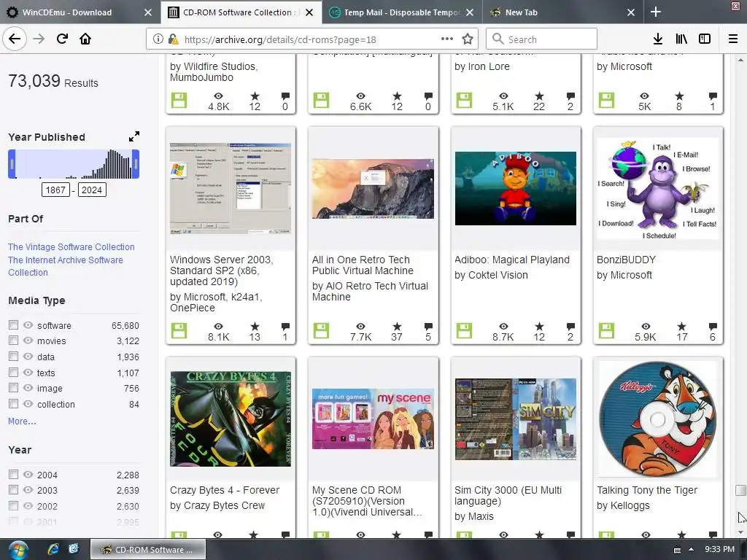Open Adiboo: Magical Playland title

pos(511,260)
